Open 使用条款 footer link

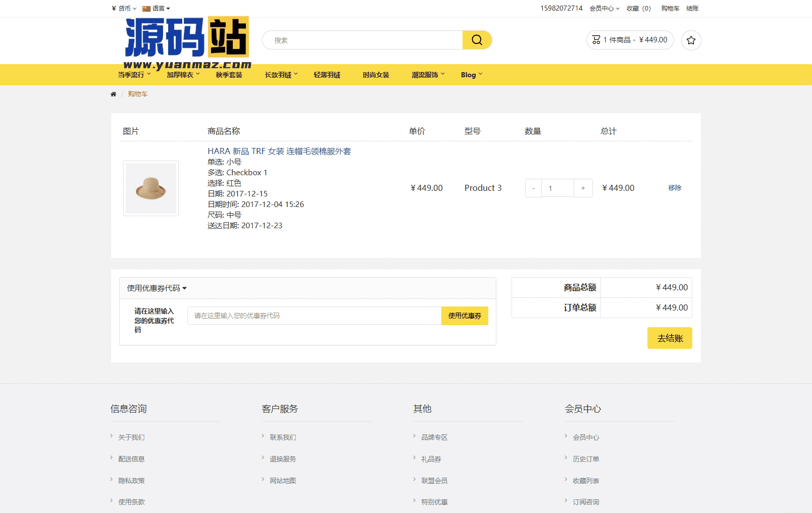pos(131,502)
